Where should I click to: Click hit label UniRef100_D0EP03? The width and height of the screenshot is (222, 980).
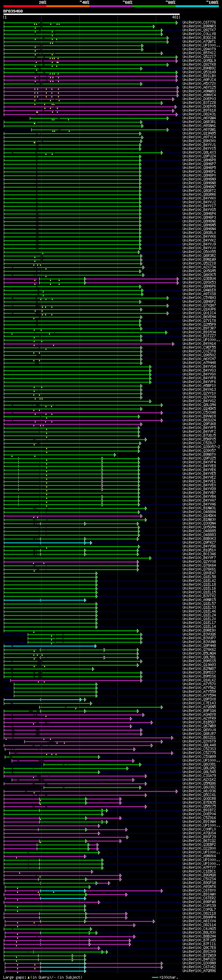point(199,99)
